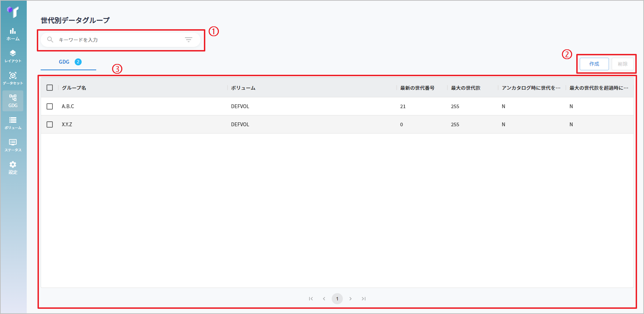Click 255 in the A.B.C row
Screen dimensions: 644x314
pyautogui.click(x=455, y=106)
